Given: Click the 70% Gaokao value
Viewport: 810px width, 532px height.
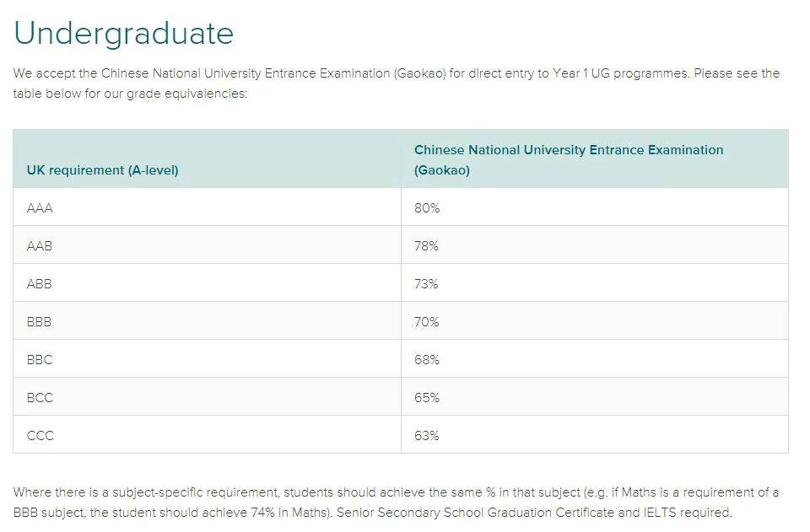Looking at the screenshot, I should [427, 322].
